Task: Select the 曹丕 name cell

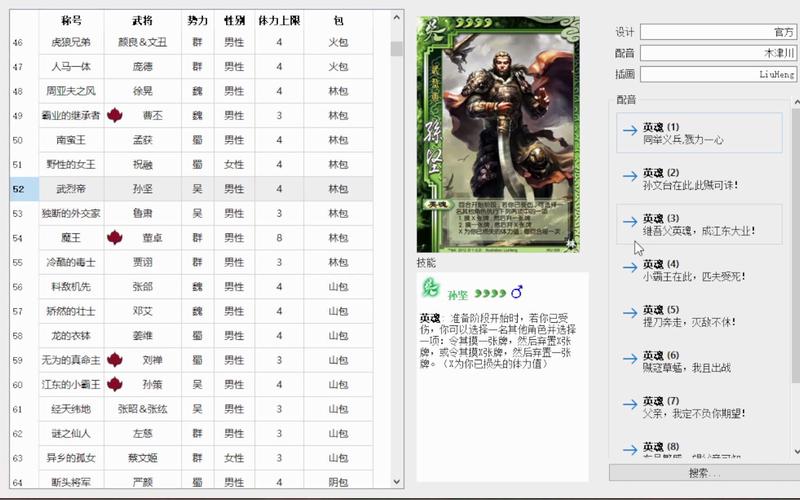Action: (x=143, y=115)
